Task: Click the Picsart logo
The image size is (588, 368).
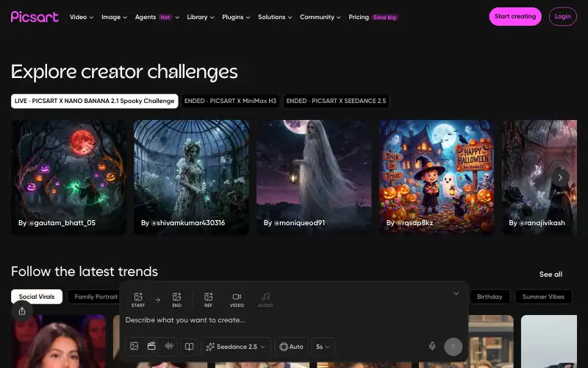Action: click(x=35, y=16)
